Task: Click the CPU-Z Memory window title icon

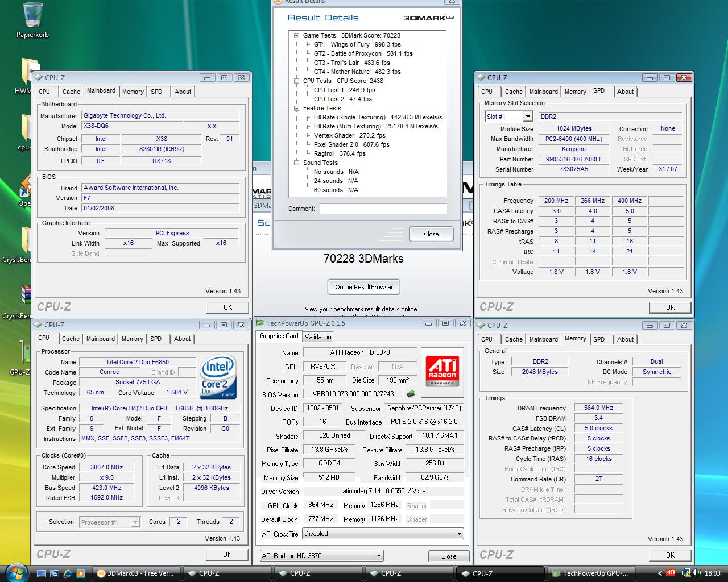Action: [x=481, y=325]
